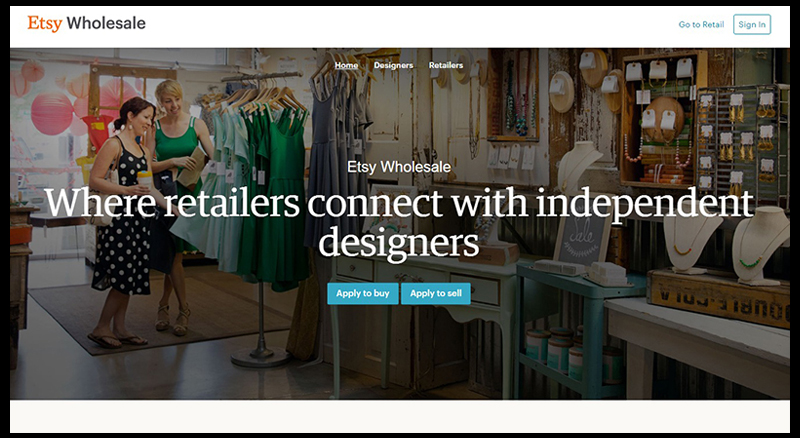
Task: Open the Go to Retail link
Action: point(701,25)
